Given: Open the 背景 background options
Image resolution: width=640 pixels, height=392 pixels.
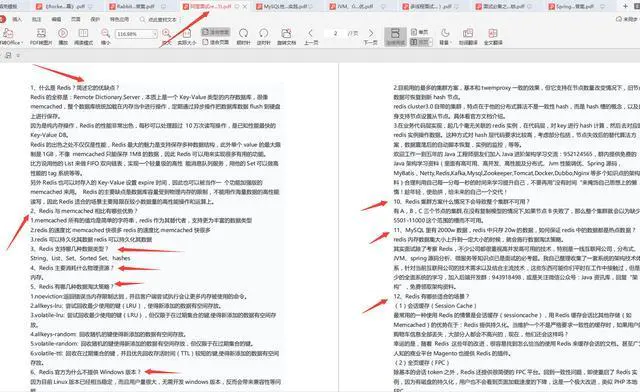Looking at the screenshot, I should tap(444, 36).
